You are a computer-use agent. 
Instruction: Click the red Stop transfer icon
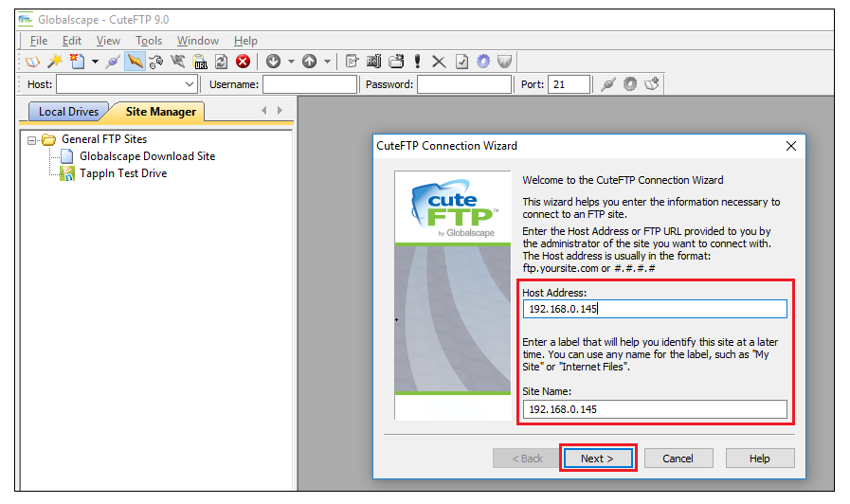point(243,62)
